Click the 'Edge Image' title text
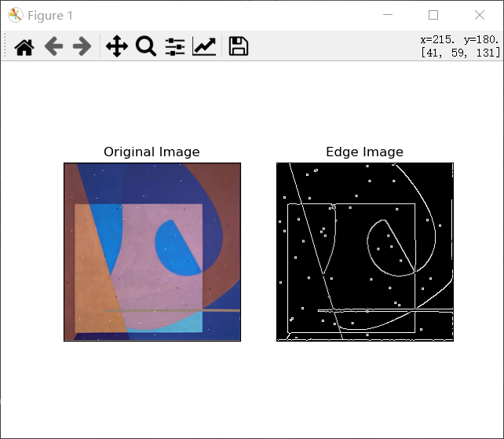504x439 pixels. tap(364, 152)
